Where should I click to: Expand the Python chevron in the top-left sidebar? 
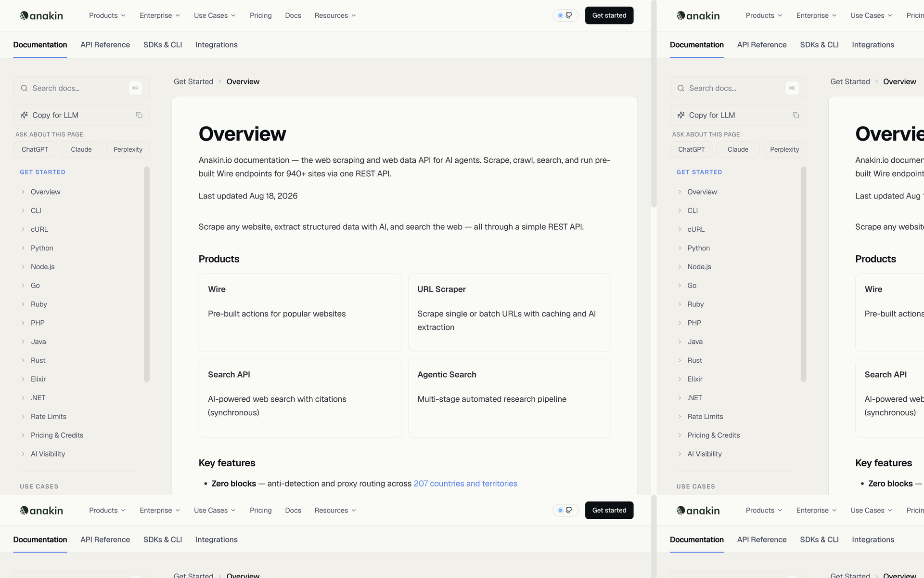(23, 248)
